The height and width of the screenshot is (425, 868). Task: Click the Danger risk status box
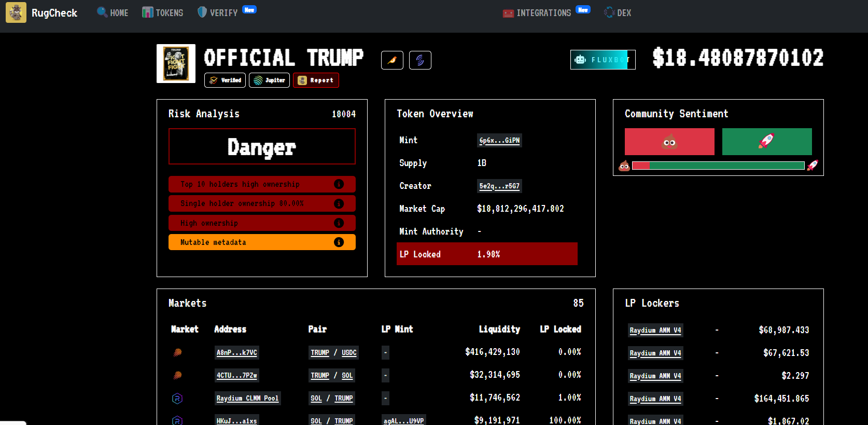(x=262, y=146)
